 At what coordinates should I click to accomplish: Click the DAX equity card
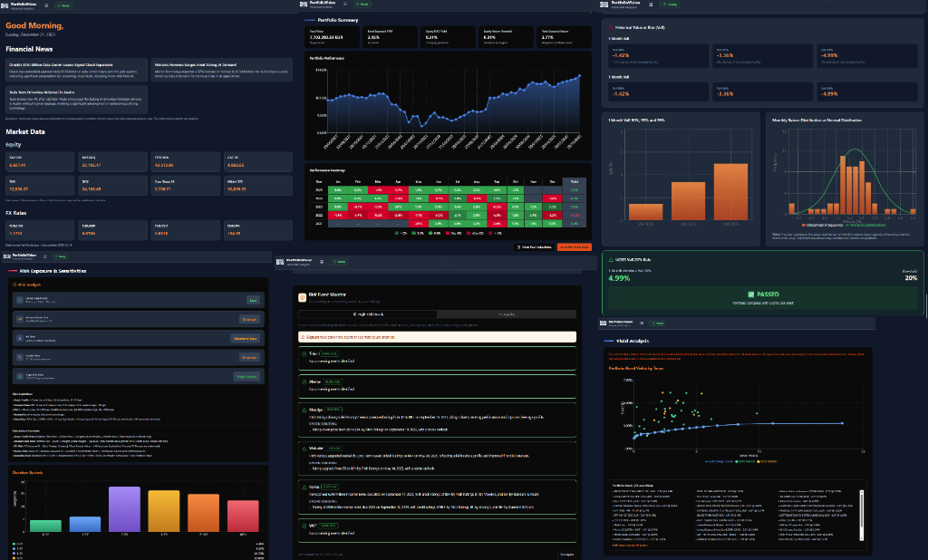[113, 185]
